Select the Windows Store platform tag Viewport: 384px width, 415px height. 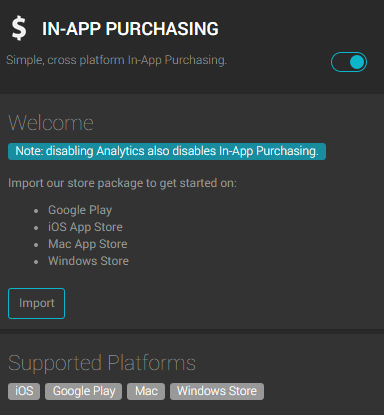pos(217,391)
